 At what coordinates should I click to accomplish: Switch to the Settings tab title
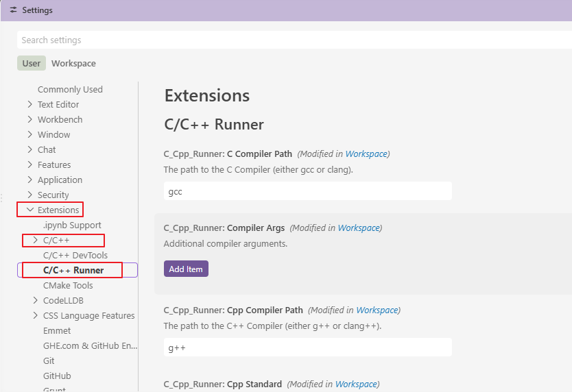[37, 10]
